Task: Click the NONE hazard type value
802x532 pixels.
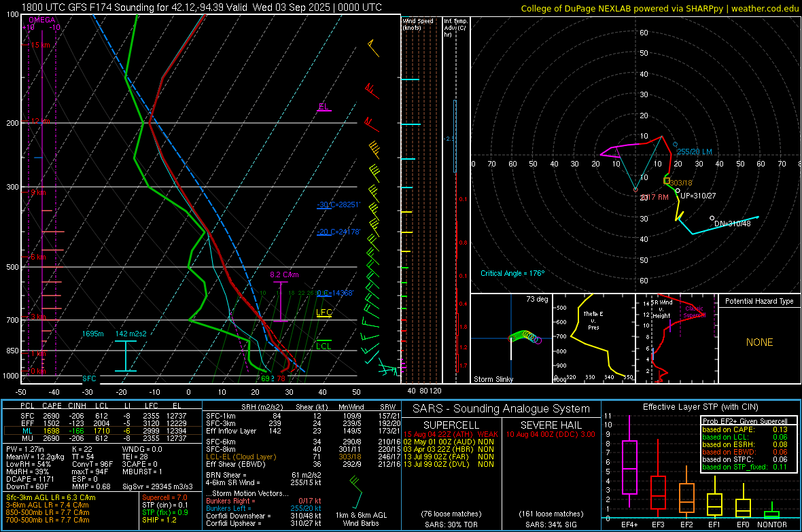Action: tap(760, 342)
